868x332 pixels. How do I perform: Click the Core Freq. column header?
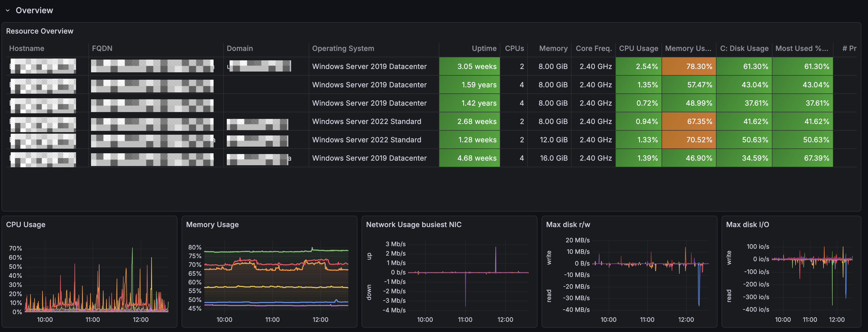[x=593, y=48]
